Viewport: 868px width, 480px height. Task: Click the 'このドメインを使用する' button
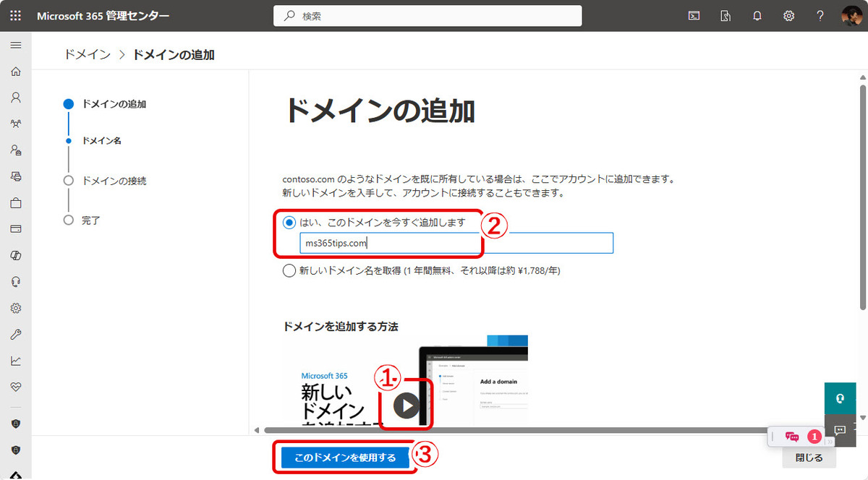coord(344,458)
